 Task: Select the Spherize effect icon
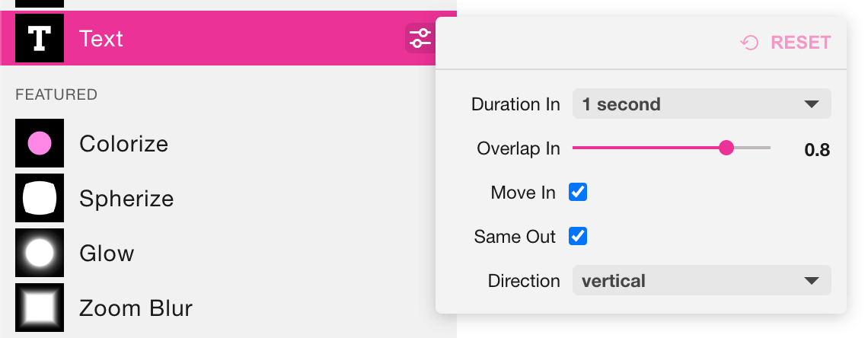40,198
